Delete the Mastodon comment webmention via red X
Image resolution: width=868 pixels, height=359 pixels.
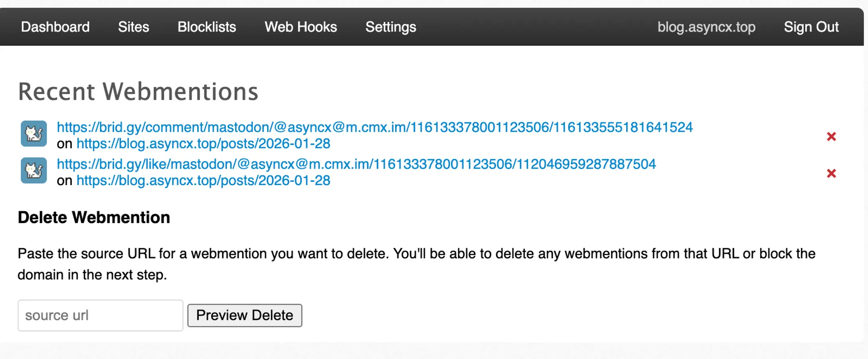point(831,137)
